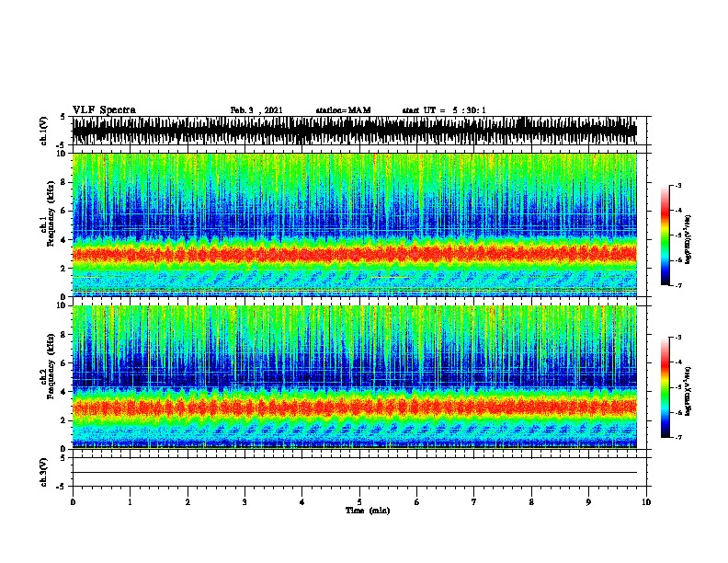Click the "Time (min)" x-axis label

(x=368, y=511)
